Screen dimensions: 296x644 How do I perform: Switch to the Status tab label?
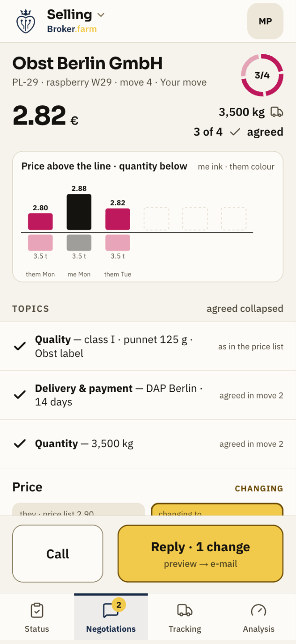[x=37, y=629]
